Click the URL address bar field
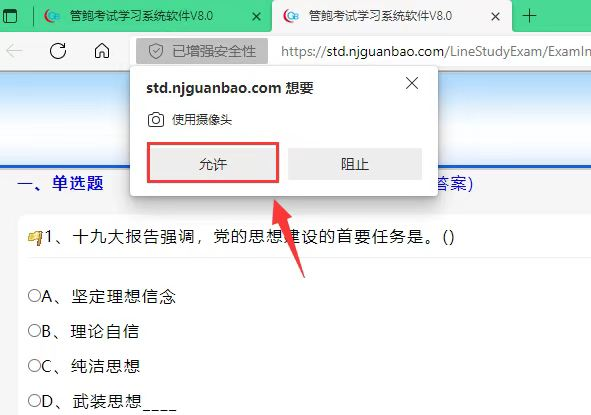This screenshot has width=591, height=415. coord(435,51)
